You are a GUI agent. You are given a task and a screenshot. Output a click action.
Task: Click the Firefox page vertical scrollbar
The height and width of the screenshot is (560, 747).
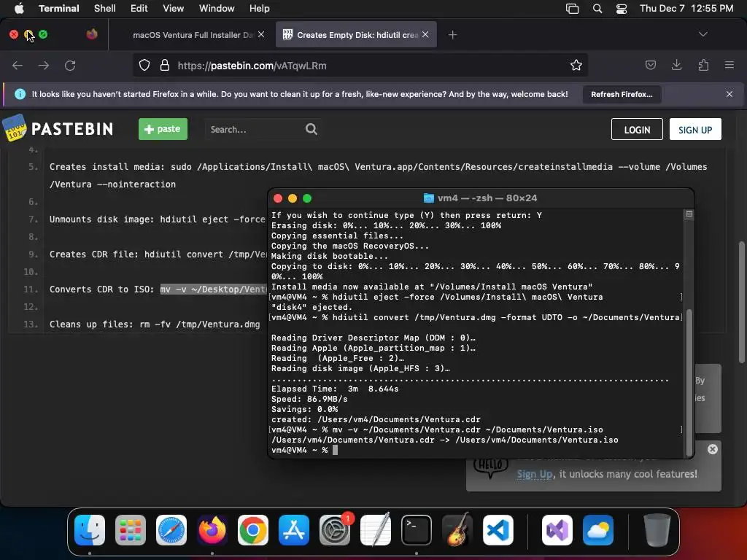tap(741, 302)
